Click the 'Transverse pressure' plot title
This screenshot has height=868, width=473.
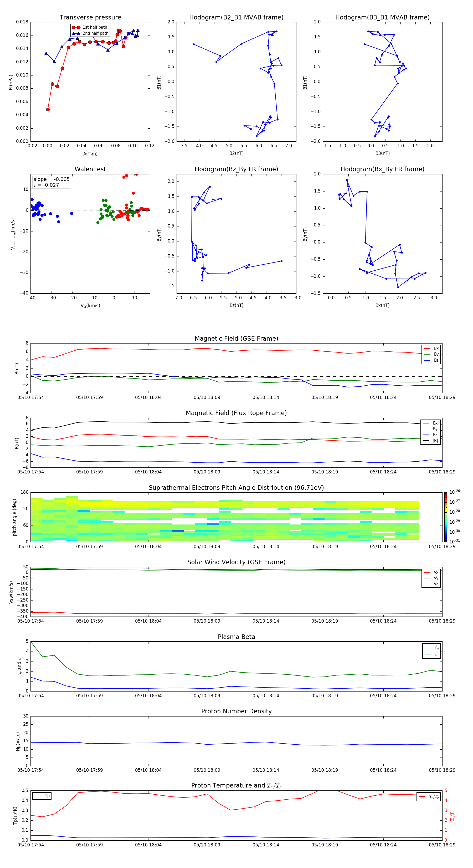pyautogui.click(x=90, y=18)
